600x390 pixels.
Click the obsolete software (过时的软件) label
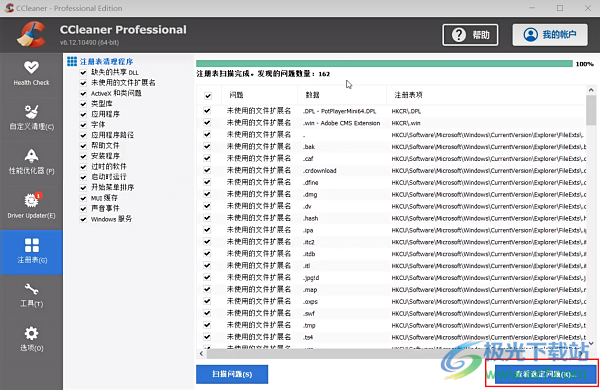(x=109, y=166)
